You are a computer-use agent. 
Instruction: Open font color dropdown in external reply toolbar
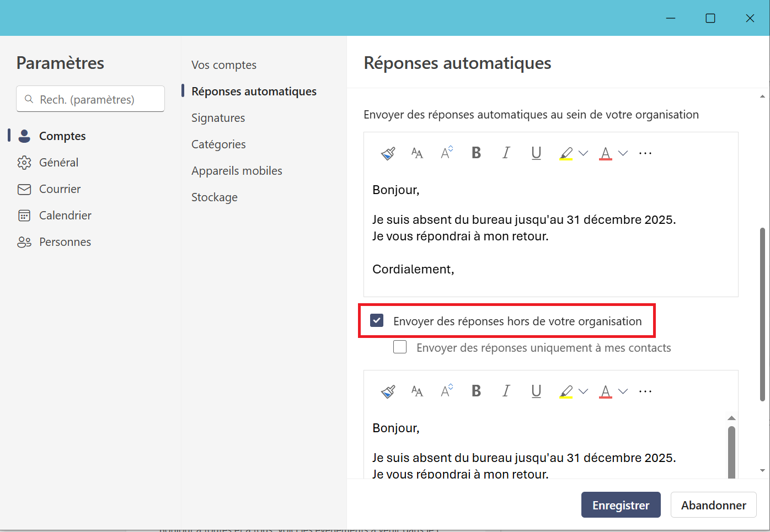623,391
